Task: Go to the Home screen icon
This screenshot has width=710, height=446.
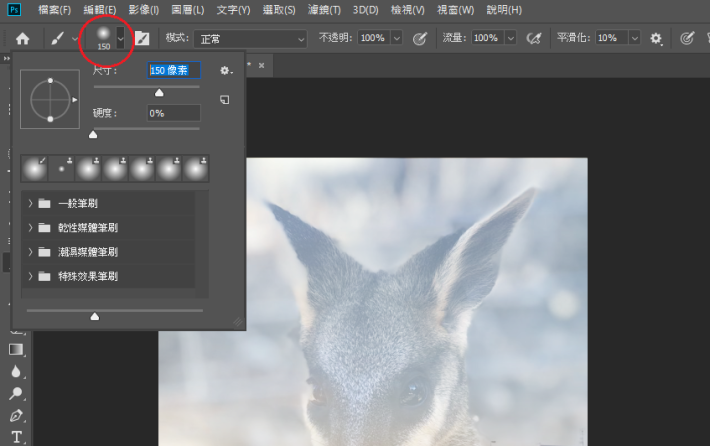Action: [x=23, y=39]
